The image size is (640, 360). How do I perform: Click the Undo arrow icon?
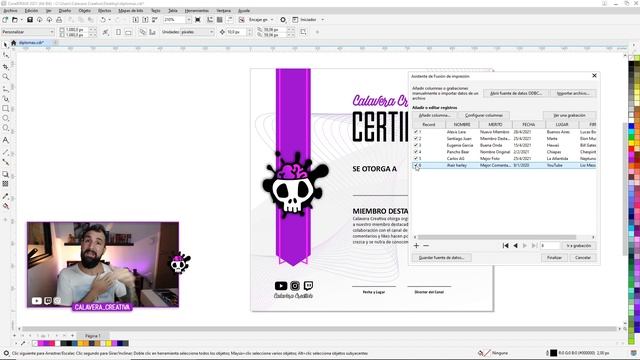(x=103, y=20)
